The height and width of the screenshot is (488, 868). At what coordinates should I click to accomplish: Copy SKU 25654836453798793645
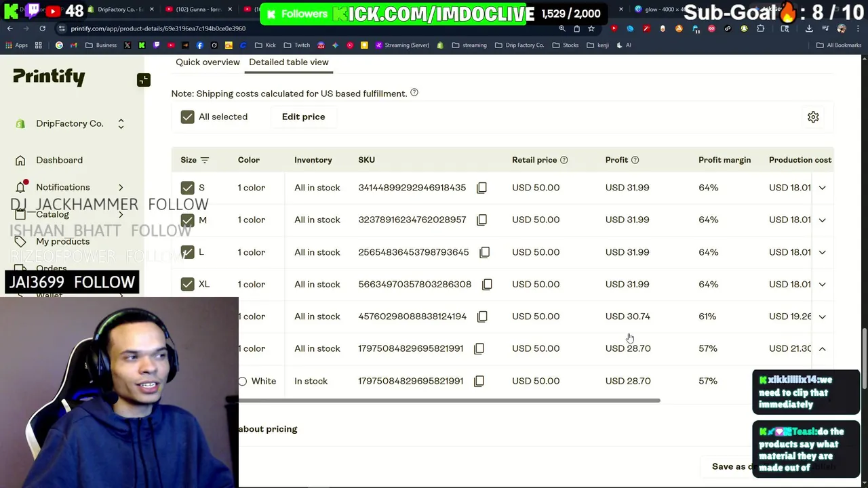click(x=484, y=252)
